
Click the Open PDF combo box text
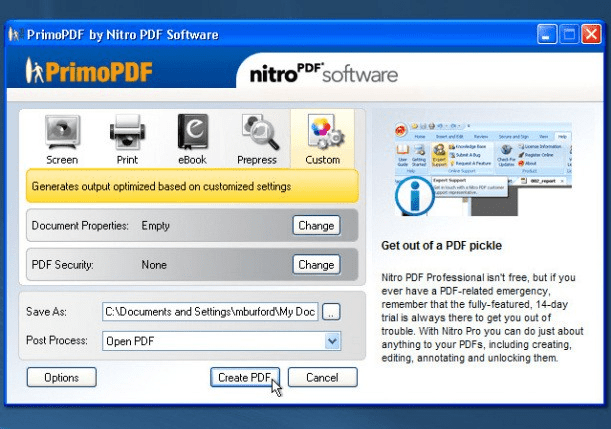tap(130, 341)
